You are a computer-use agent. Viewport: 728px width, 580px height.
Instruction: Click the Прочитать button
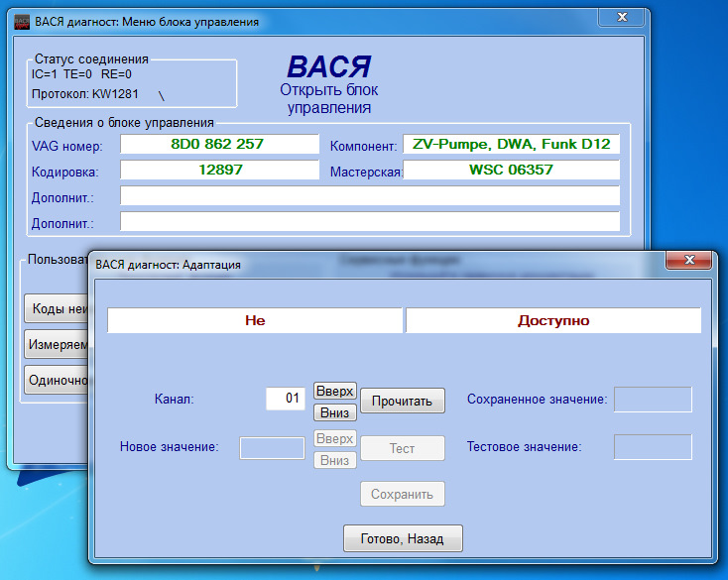(x=402, y=401)
